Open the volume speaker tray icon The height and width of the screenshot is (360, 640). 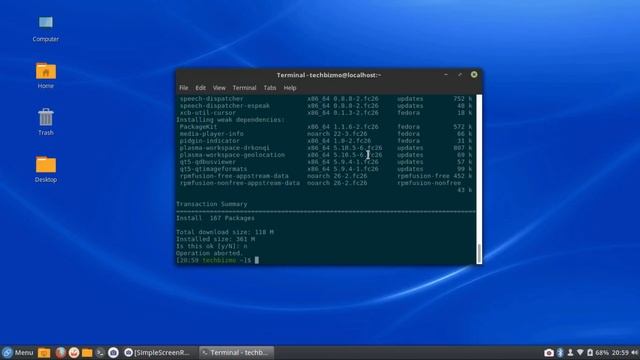click(634, 353)
